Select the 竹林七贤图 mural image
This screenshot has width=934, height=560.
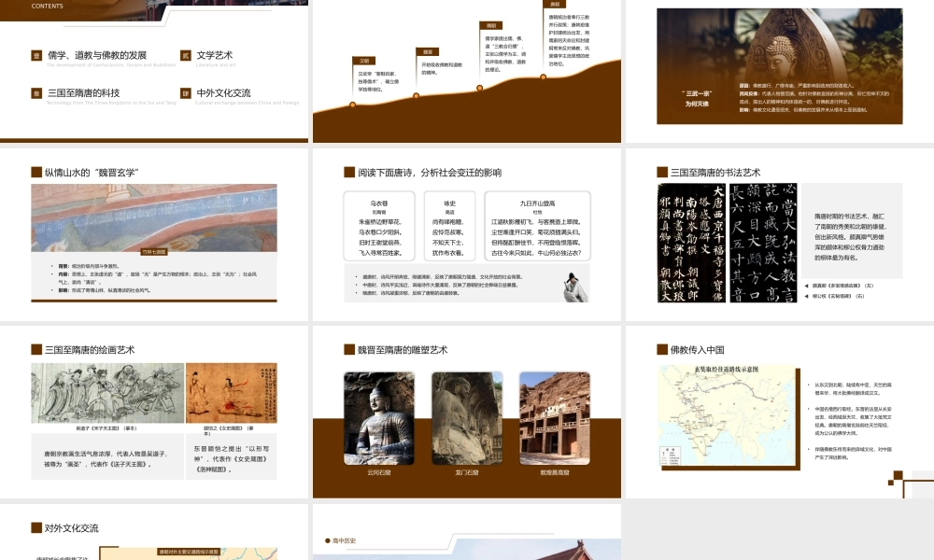(x=154, y=218)
